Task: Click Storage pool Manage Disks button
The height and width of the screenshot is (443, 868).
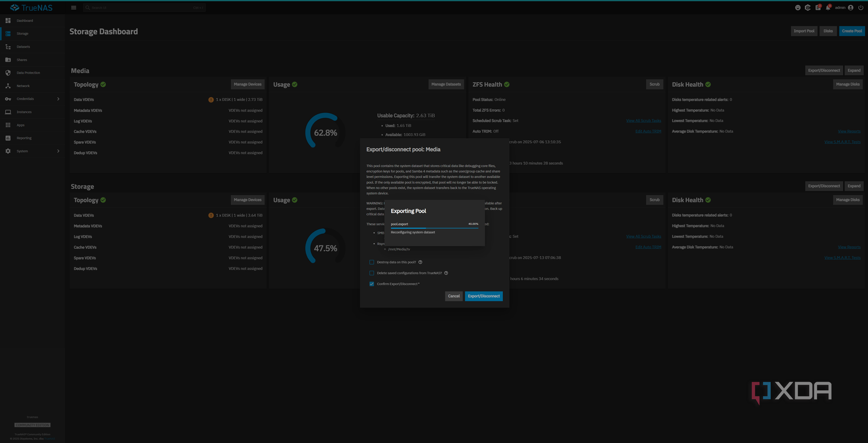Action: point(848,200)
